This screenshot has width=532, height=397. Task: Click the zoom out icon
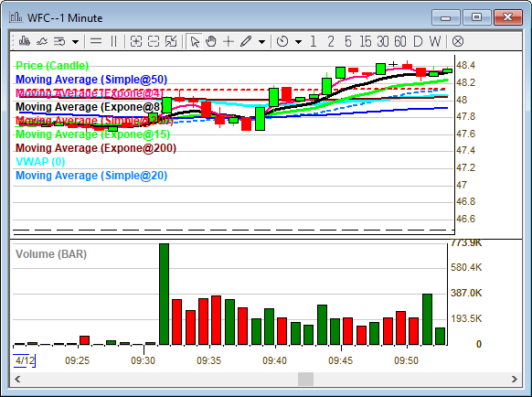(154, 42)
